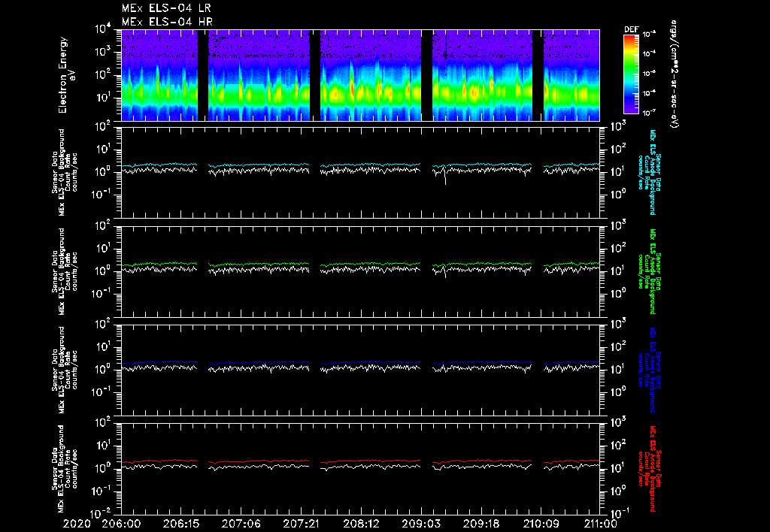Click the green Anode Background Count Rate label

pyautogui.click(x=650, y=271)
